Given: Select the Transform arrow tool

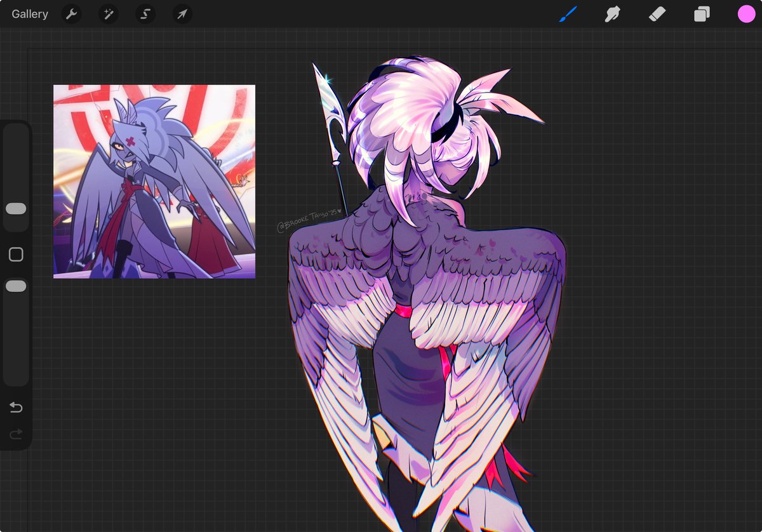Looking at the screenshot, I should 182,14.
